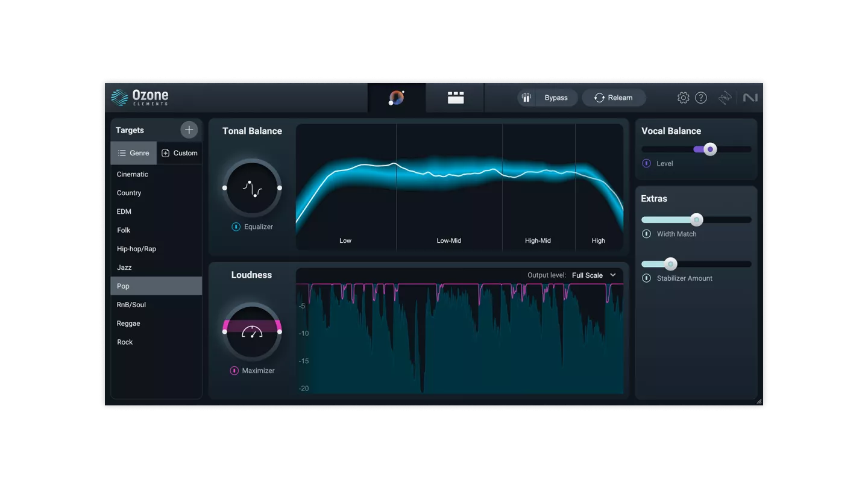Select the Country genre target
The width and height of the screenshot is (868, 488).
156,193
